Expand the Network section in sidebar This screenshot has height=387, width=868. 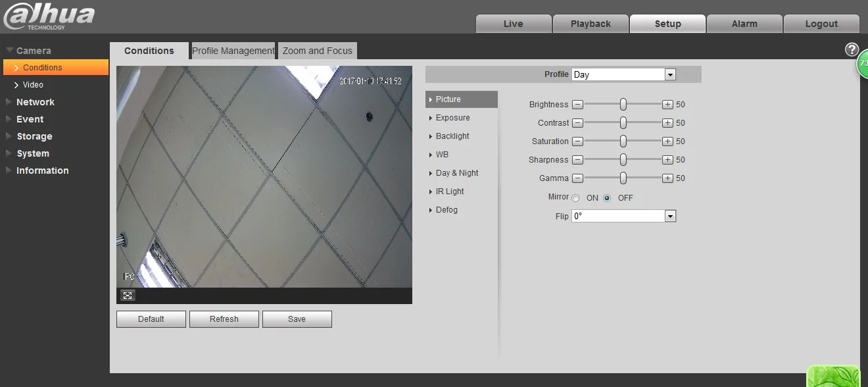coord(36,102)
